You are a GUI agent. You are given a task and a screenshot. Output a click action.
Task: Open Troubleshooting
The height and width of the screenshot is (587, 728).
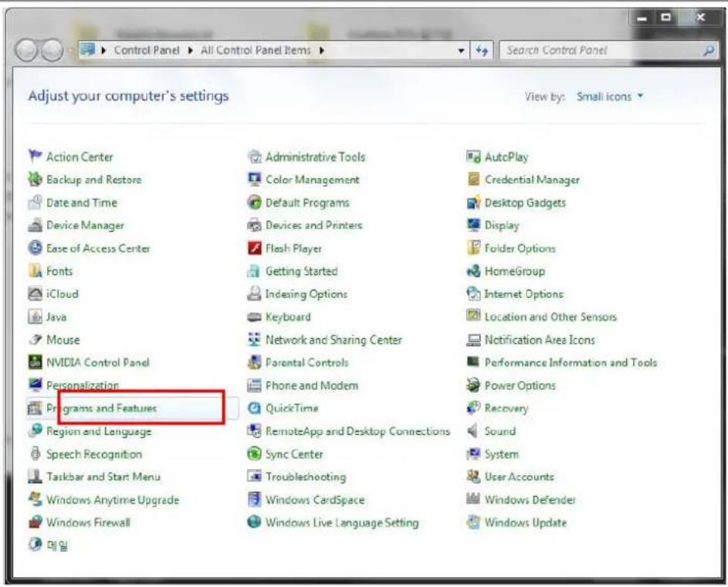tap(306, 477)
